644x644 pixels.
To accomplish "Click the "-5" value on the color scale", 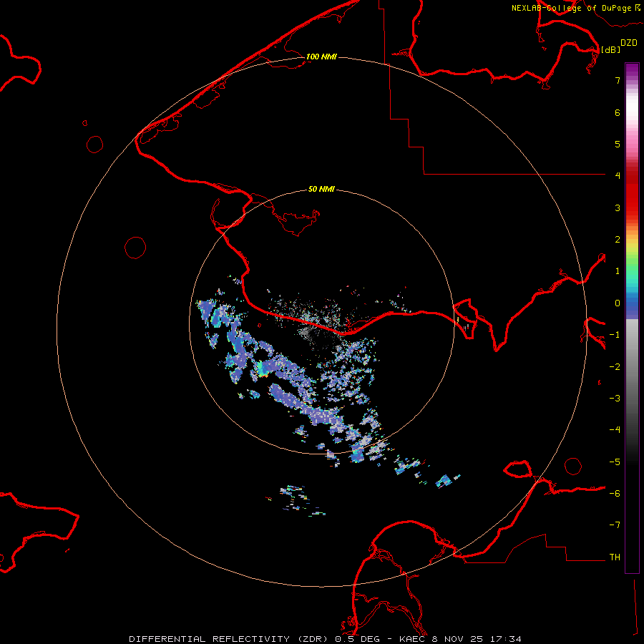I will (x=615, y=462).
